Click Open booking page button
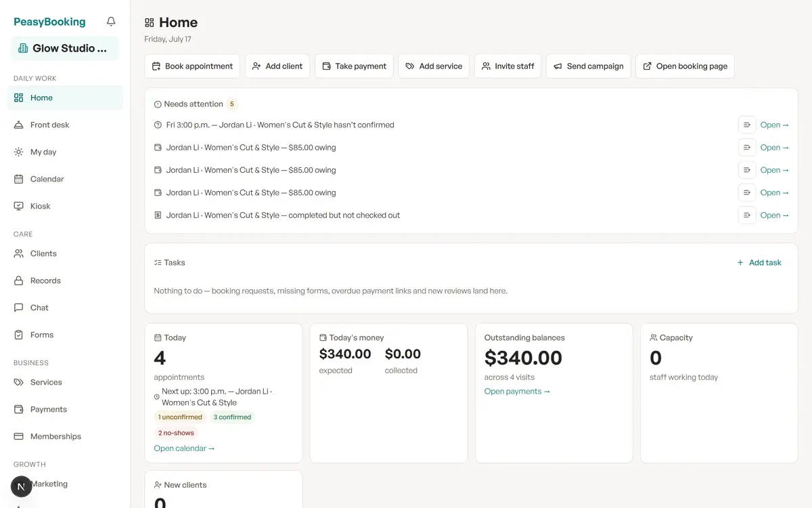Viewport: 812px width, 508px height. click(x=685, y=66)
